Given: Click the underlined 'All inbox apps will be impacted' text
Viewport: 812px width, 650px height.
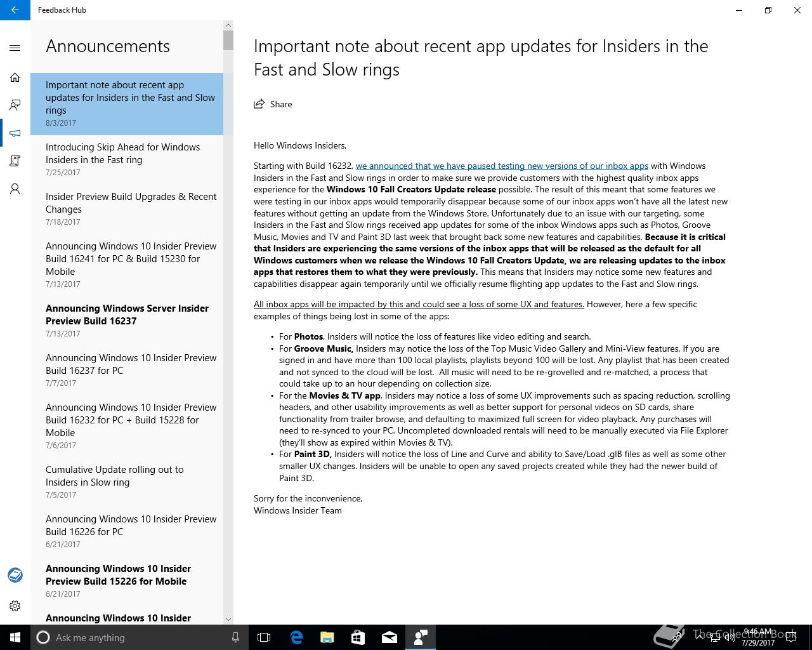Looking at the screenshot, I should pos(419,304).
